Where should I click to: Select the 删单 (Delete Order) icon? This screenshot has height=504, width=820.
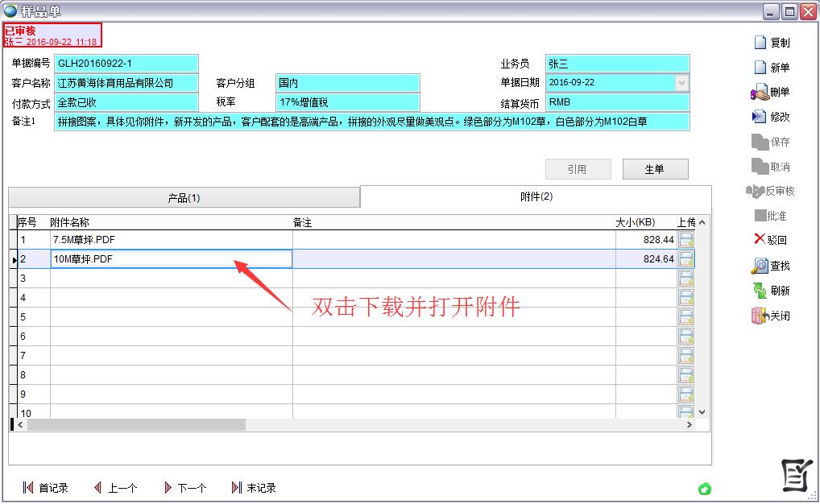coord(772,91)
